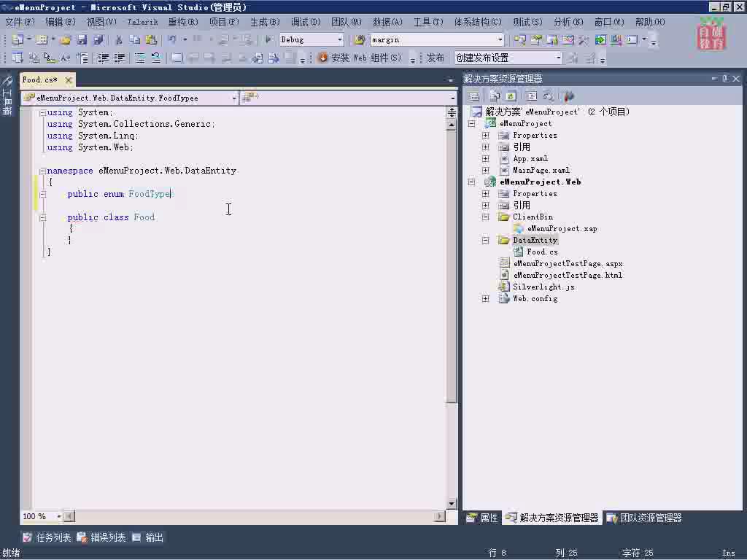The width and height of the screenshot is (747, 560).
Task: Click the New Project toolbar icon
Action: [18, 40]
